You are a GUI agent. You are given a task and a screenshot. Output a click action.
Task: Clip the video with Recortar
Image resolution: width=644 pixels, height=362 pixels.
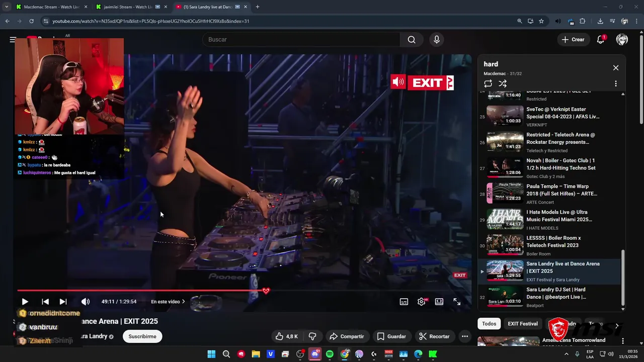(434, 336)
